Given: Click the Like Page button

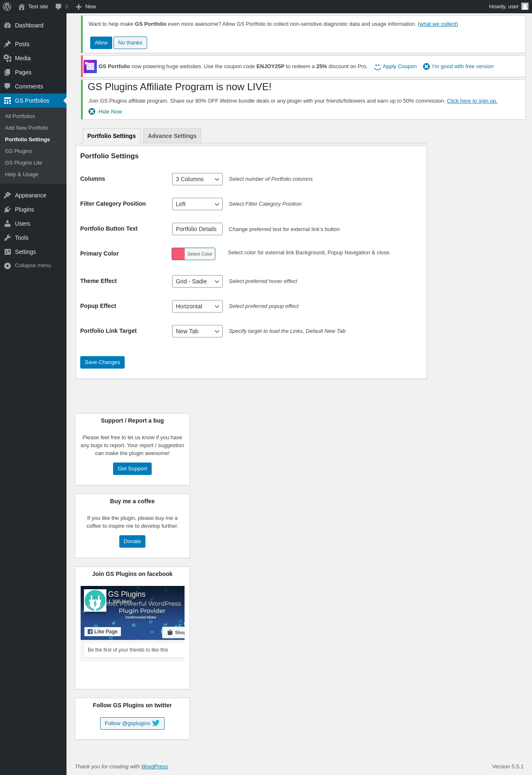Looking at the screenshot, I should [103, 632].
